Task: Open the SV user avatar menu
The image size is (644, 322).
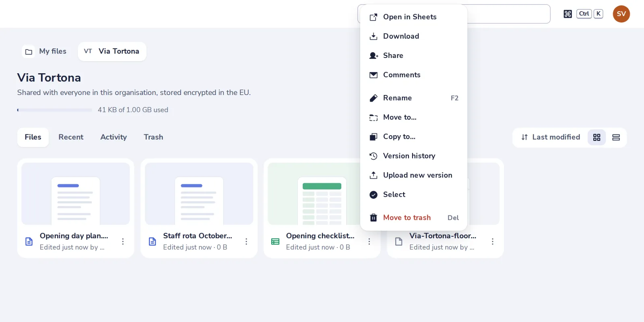Action: click(621, 14)
